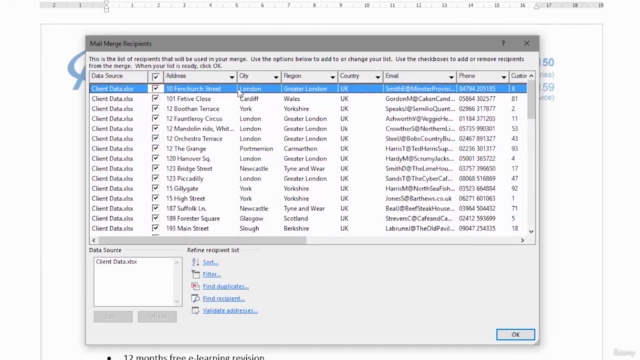The image size is (640, 360).
Task: Uncheck recipient at 15 High Street
Action: click(x=156, y=198)
